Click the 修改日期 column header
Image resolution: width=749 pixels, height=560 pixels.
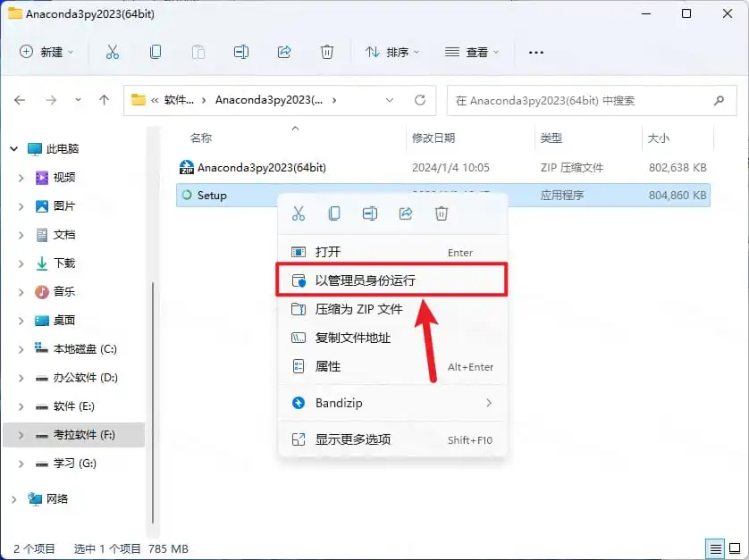(433, 138)
